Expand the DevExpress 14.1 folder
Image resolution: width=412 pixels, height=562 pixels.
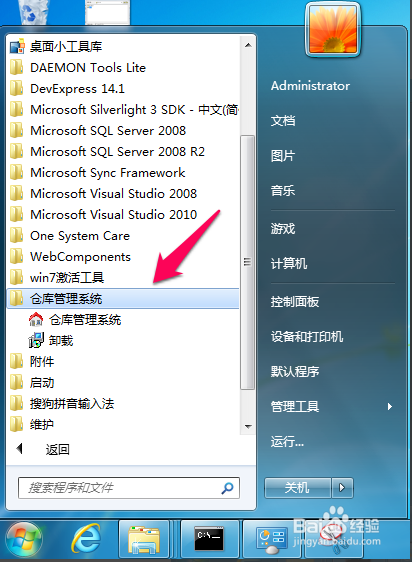123,89
